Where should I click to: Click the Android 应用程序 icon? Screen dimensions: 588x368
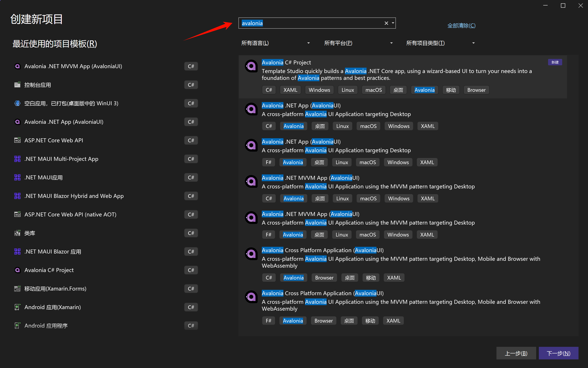(x=17, y=326)
